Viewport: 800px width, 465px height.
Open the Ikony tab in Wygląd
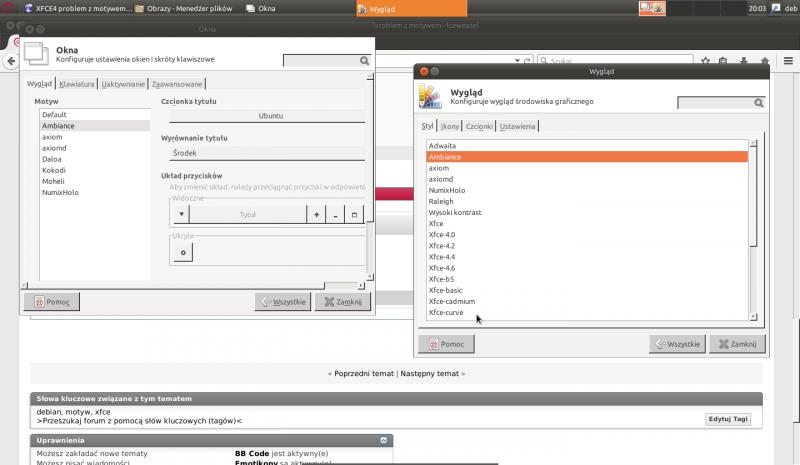click(449, 127)
